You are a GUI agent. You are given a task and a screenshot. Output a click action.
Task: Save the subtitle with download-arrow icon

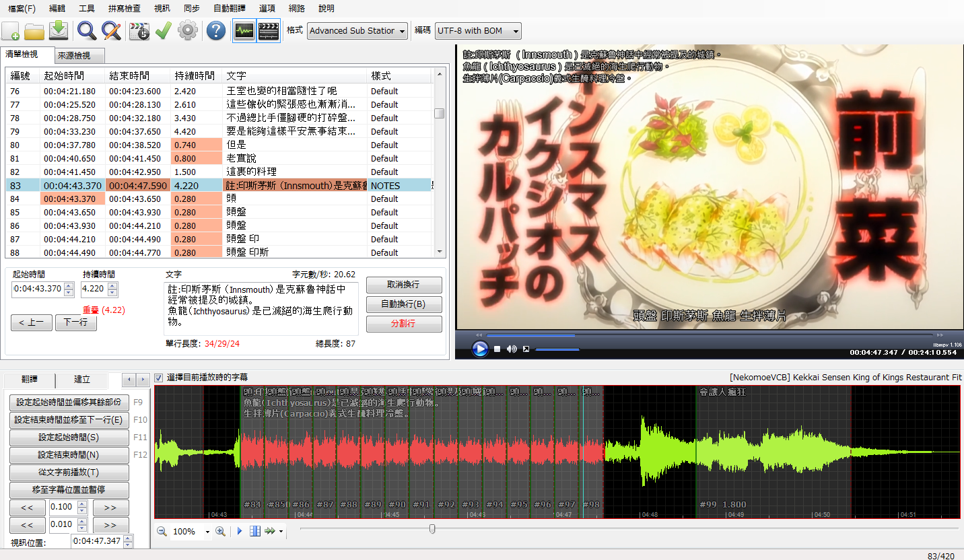[x=58, y=31]
